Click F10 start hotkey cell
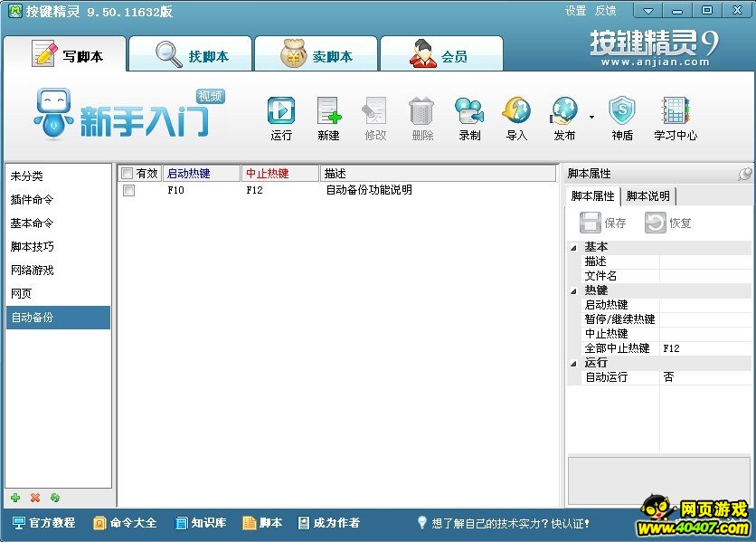Image resolution: width=756 pixels, height=542 pixels. click(x=176, y=190)
